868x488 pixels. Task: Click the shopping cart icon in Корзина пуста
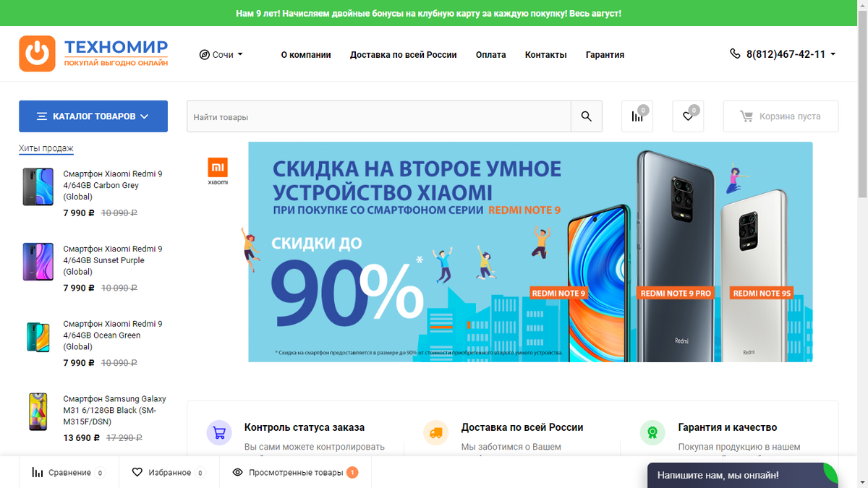point(746,116)
